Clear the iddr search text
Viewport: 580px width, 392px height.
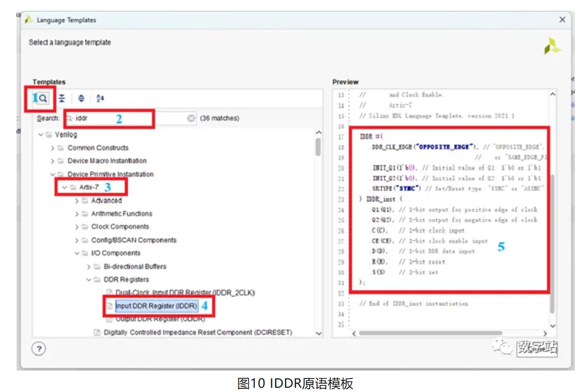pos(191,118)
